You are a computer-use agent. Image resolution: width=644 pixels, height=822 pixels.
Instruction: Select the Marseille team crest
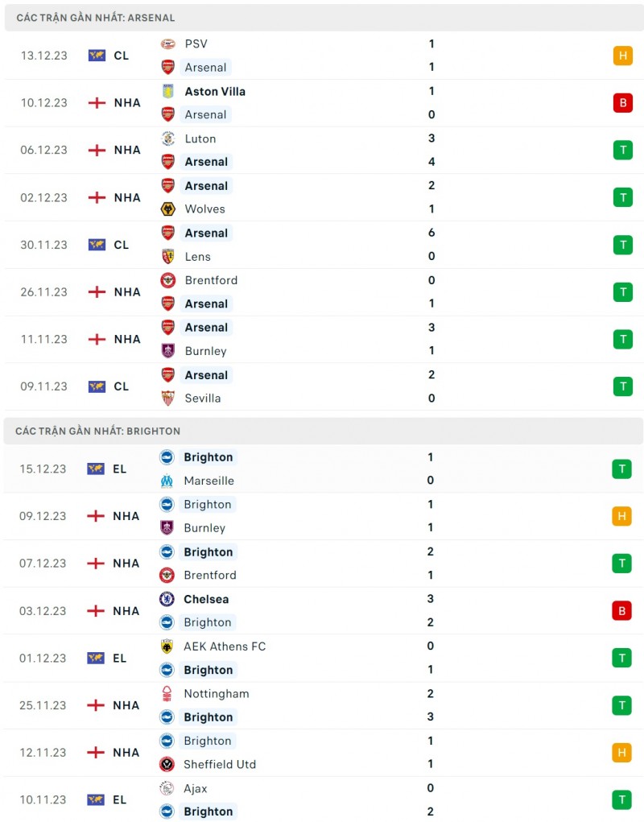click(167, 481)
